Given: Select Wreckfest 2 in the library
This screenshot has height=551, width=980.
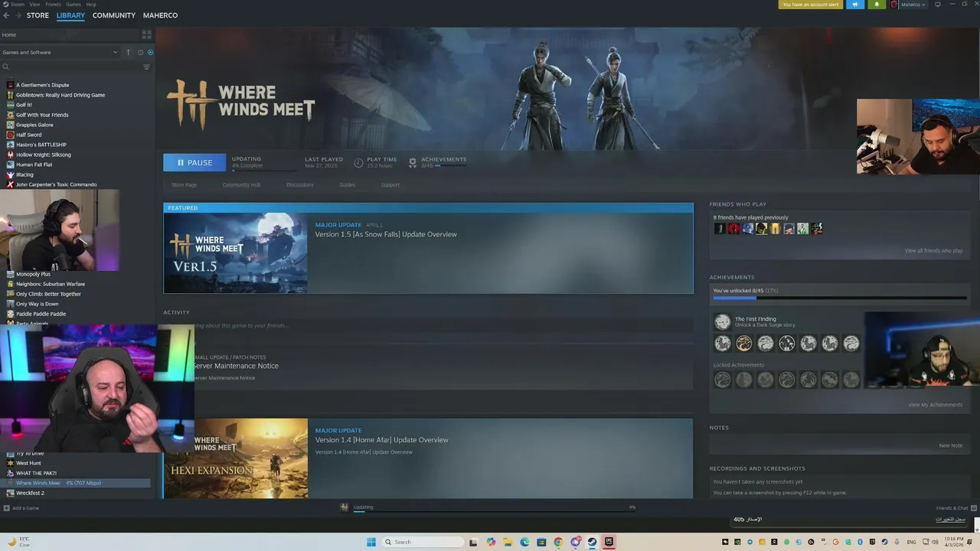Looking at the screenshot, I should point(30,493).
